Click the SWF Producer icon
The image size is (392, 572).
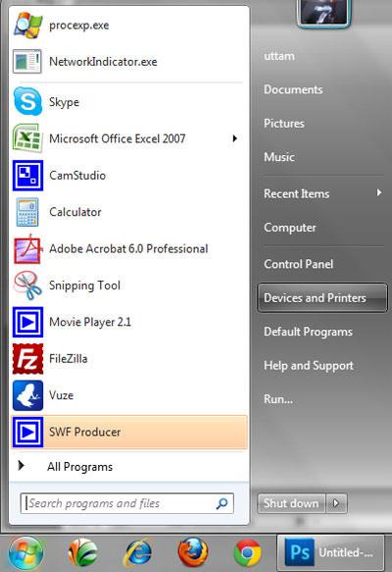click(27, 433)
